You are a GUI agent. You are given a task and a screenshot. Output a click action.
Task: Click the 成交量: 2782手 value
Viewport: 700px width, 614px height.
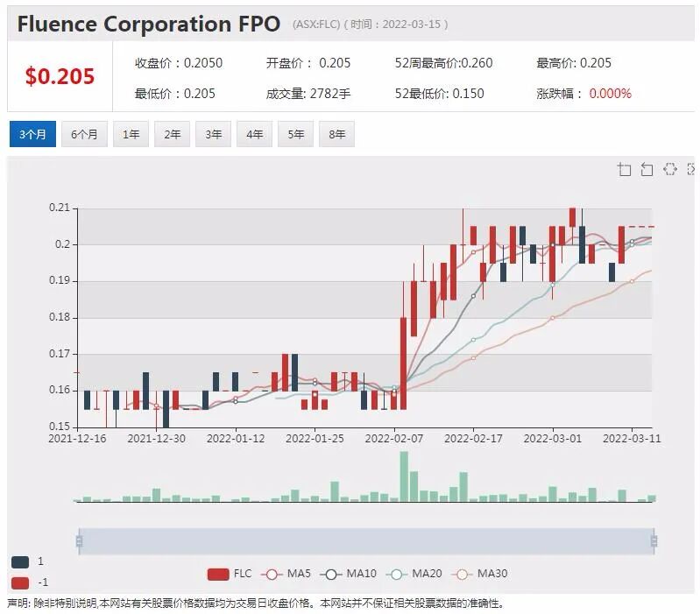click(308, 94)
